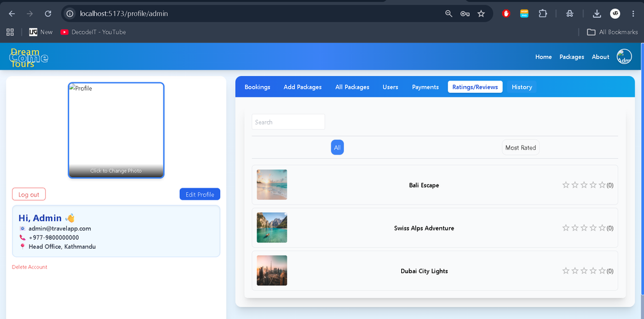Open the Chrome three-dot menu
Screen dimensions: 644x319
(633, 14)
